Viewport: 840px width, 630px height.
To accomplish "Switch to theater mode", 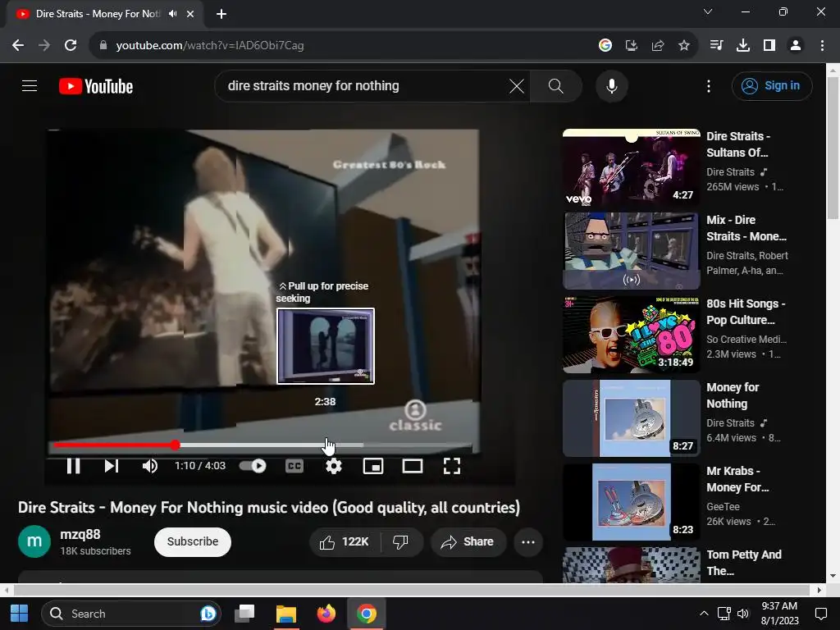I will (413, 466).
